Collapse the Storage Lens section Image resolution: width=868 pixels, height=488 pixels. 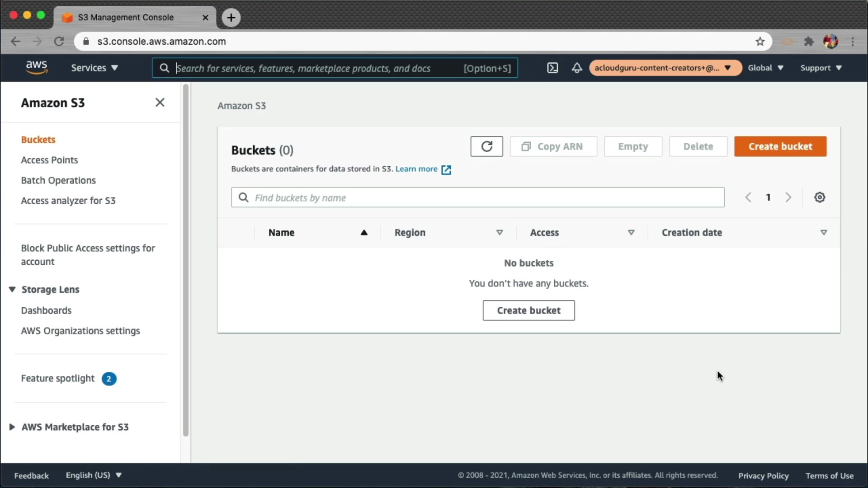[x=12, y=289]
